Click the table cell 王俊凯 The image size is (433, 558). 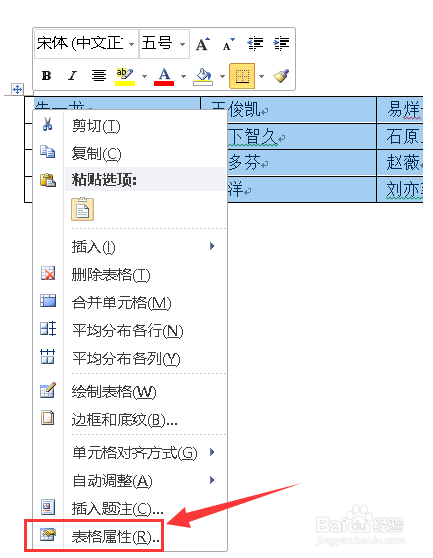point(289,110)
